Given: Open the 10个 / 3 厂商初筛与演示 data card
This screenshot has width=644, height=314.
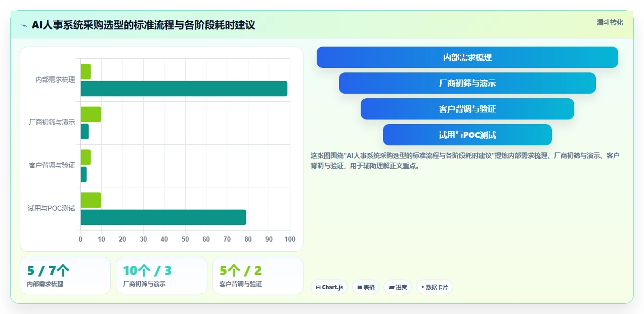Looking at the screenshot, I should click(x=161, y=276).
